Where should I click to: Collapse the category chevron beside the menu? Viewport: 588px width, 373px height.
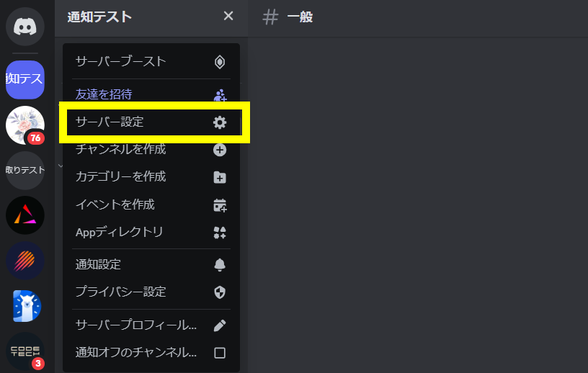(61, 166)
